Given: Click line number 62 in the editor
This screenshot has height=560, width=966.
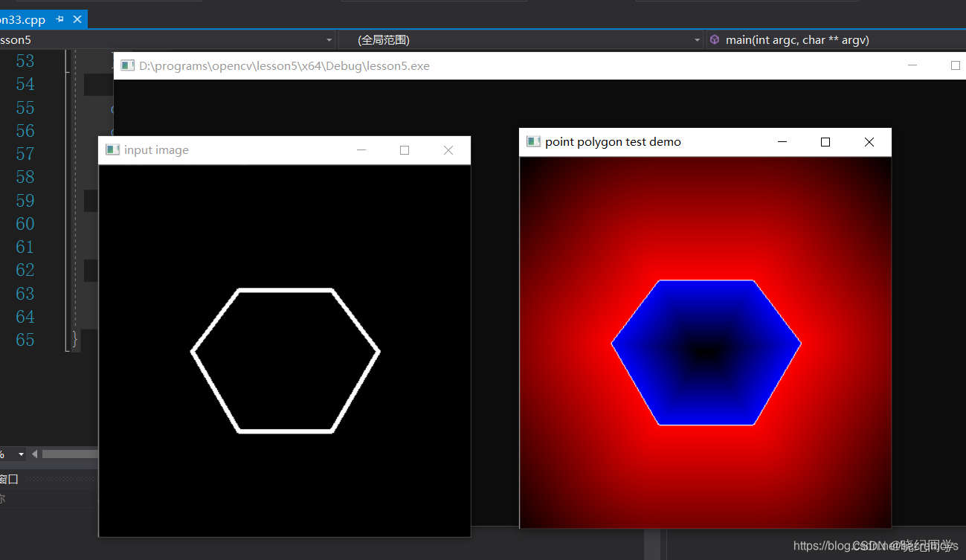Looking at the screenshot, I should tap(25, 270).
